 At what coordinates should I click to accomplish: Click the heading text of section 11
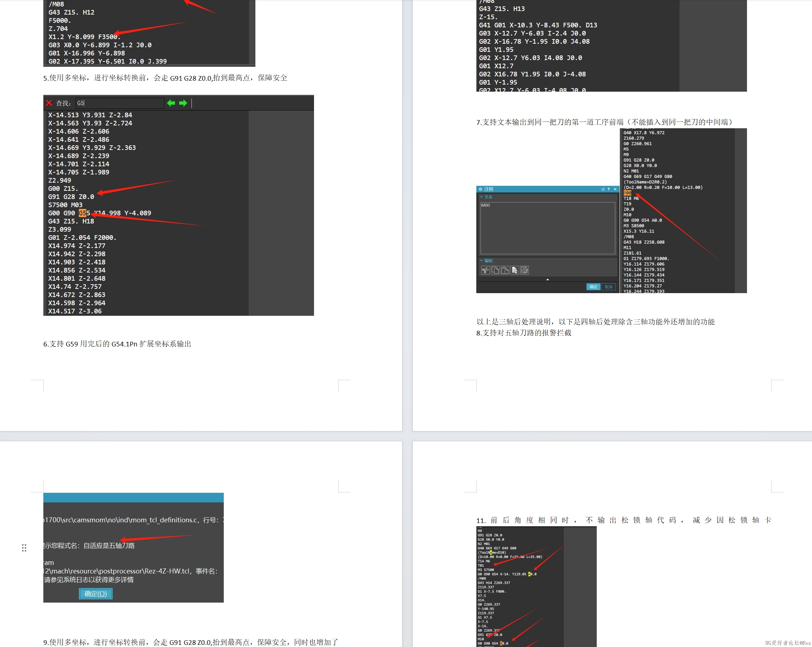(x=624, y=521)
